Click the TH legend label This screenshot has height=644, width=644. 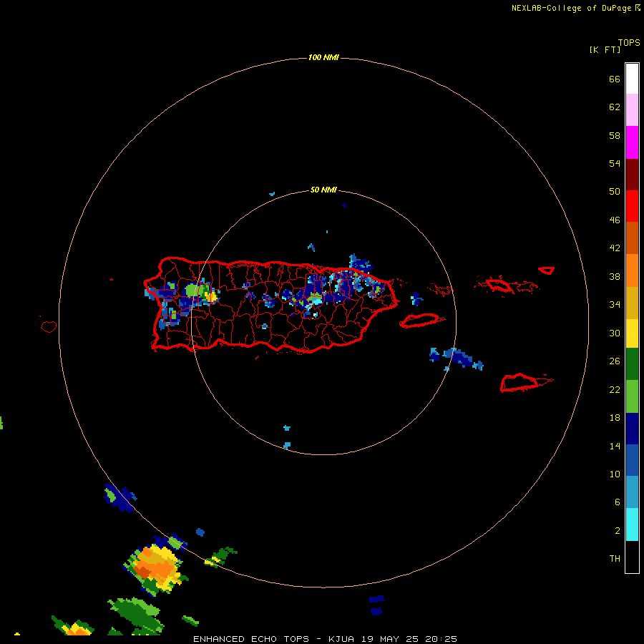pos(615,559)
